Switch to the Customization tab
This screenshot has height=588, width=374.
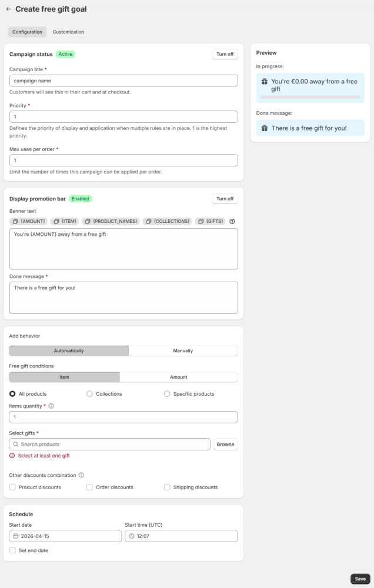(x=68, y=32)
